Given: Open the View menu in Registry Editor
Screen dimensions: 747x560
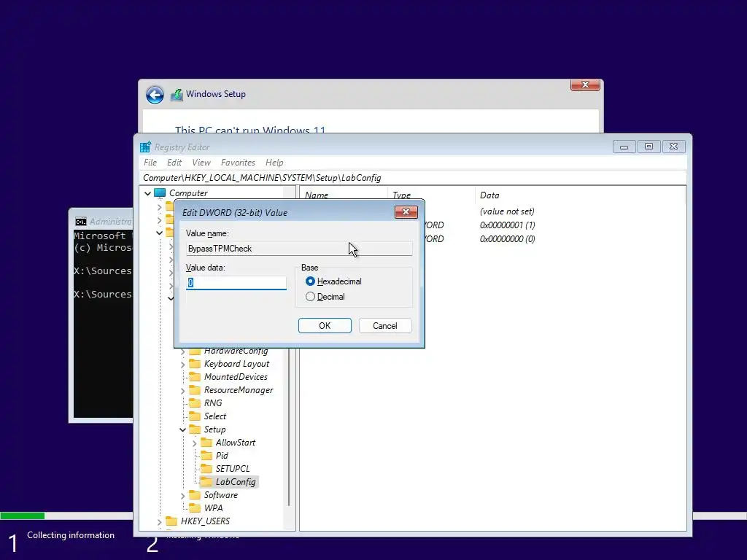Looking at the screenshot, I should 201,163.
